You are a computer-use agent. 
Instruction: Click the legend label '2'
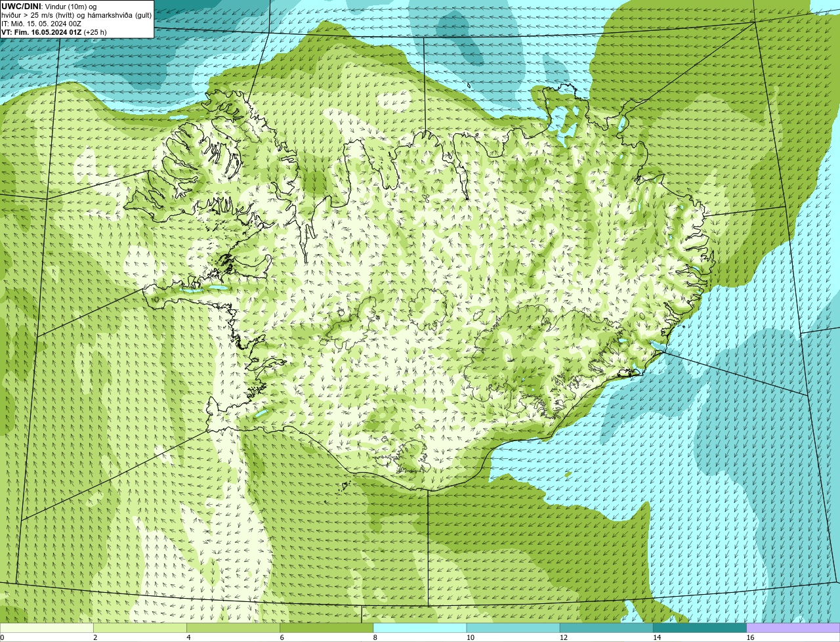click(x=95, y=637)
